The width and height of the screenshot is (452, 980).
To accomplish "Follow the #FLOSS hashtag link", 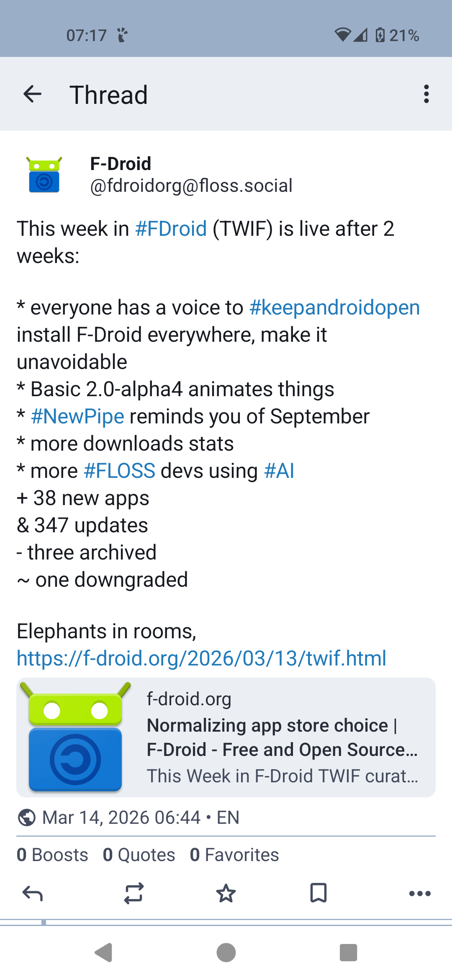I will [x=119, y=471].
